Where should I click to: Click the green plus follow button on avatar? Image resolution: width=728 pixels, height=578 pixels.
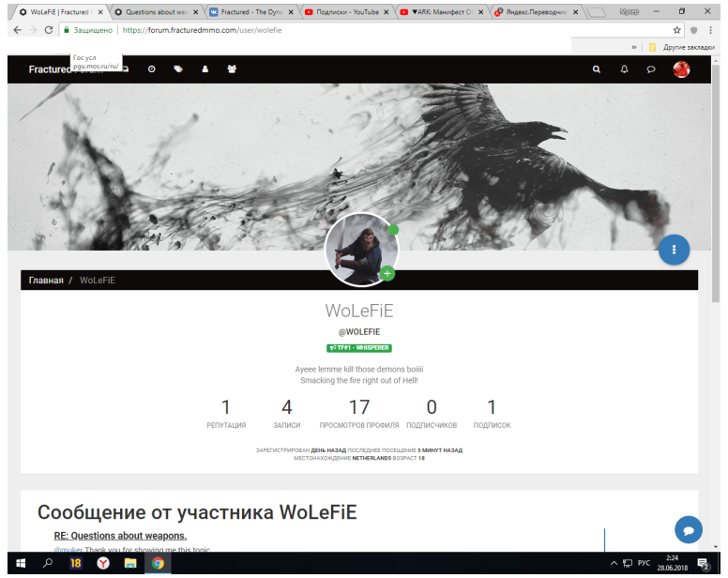387,273
